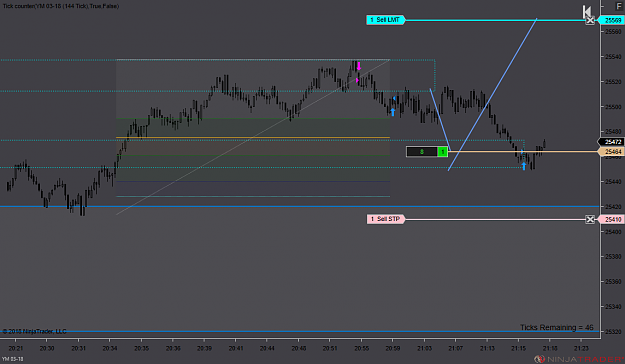Click the position profit box showing 8

pos(422,152)
